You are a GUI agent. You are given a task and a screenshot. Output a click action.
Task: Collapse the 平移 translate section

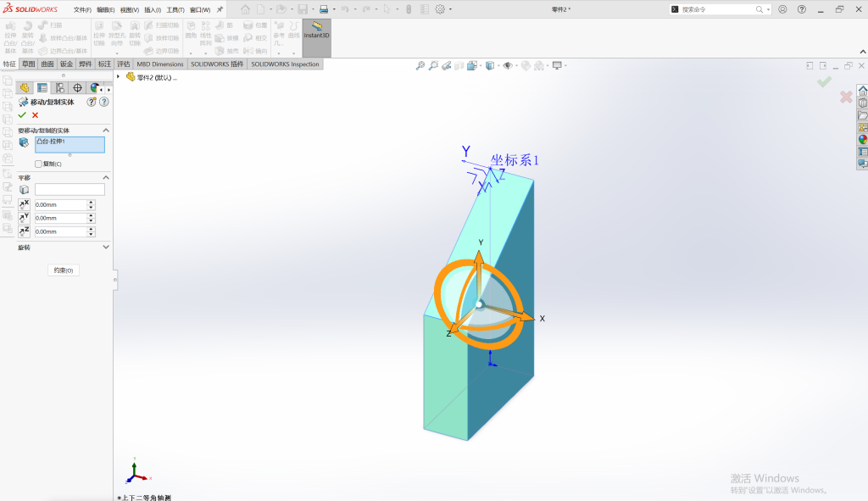coord(106,178)
